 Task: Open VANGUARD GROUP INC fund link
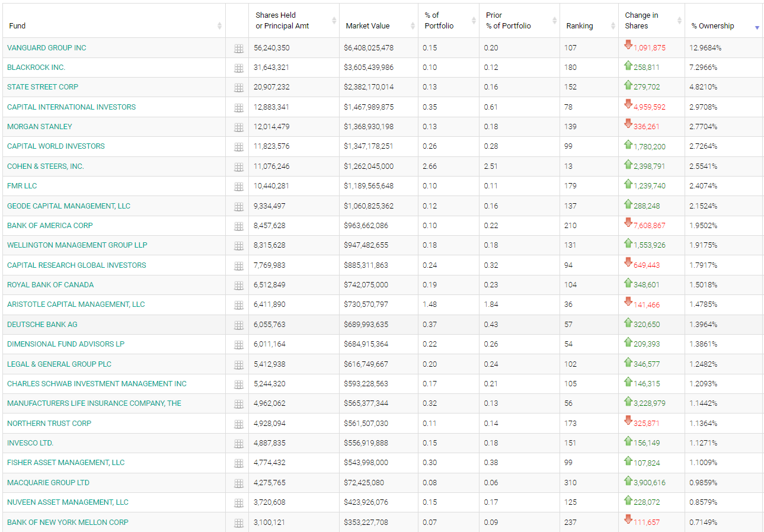pyautogui.click(x=46, y=48)
